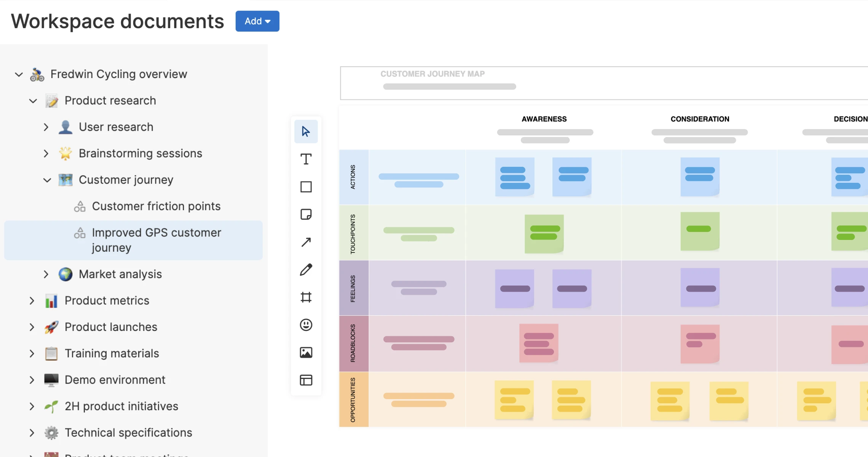The image size is (868, 457).
Task: Select the pointer cursor tool
Action: click(x=306, y=131)
